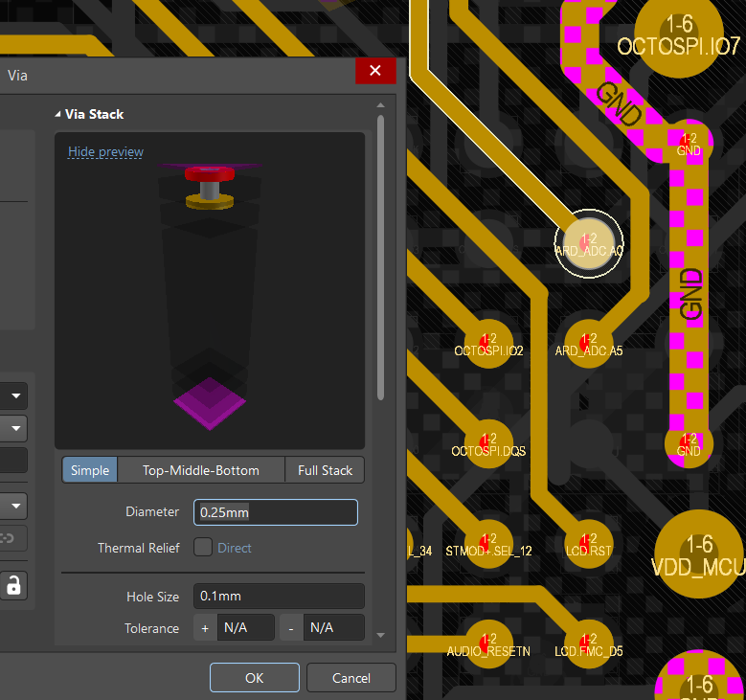This screenshot has height=700, width=746.
Task: Click the Via panel vertical scrollbar
Action: coord(380,259)
